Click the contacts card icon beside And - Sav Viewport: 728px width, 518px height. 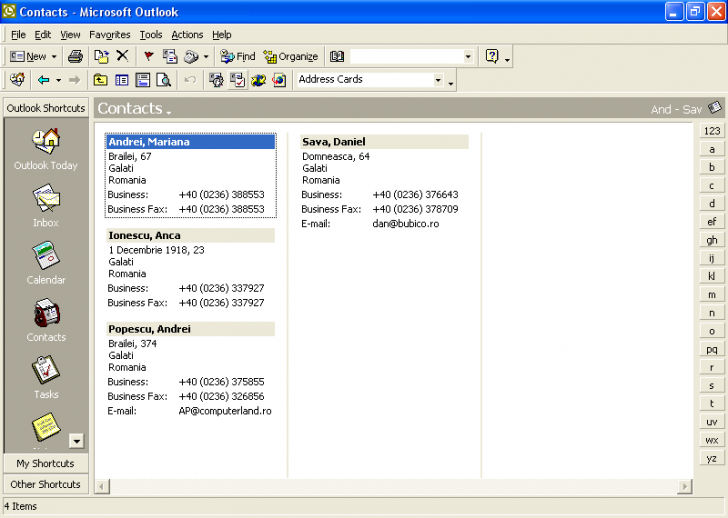click(x=715, y=108)
